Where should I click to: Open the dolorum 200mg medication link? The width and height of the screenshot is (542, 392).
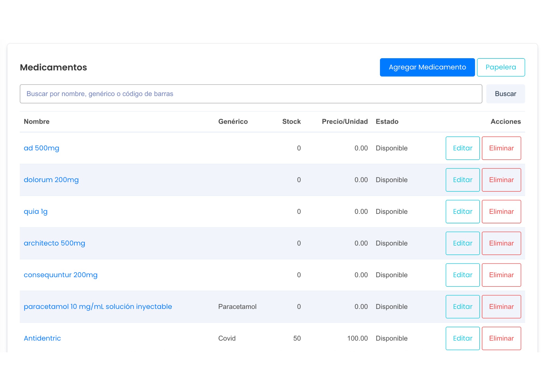point(51,180)
